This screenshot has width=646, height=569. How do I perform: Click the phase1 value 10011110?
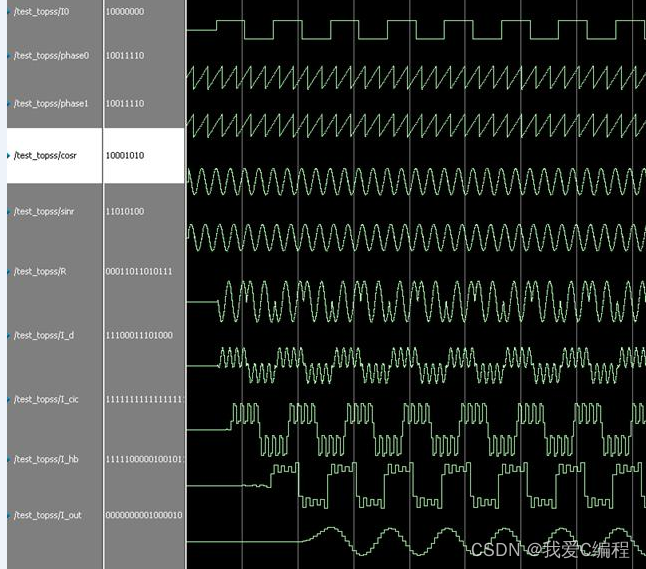click(x=125, y=103)
